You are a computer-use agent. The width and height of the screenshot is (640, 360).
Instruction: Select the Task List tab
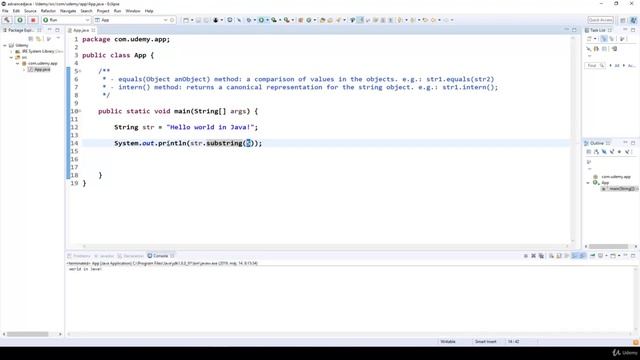(x=598, y=30)
